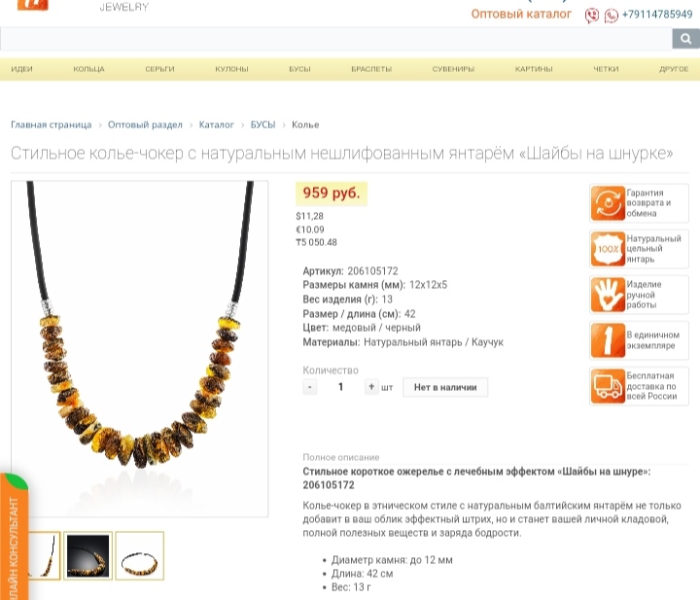
Task: Click the handmade hand icon
Action: (608, 295)
